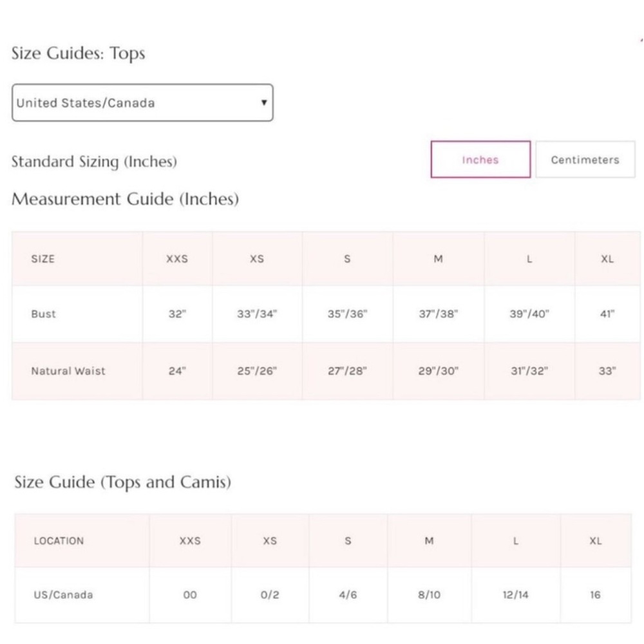Open the United States/Canada region dropdown

(x=142, y=102)
